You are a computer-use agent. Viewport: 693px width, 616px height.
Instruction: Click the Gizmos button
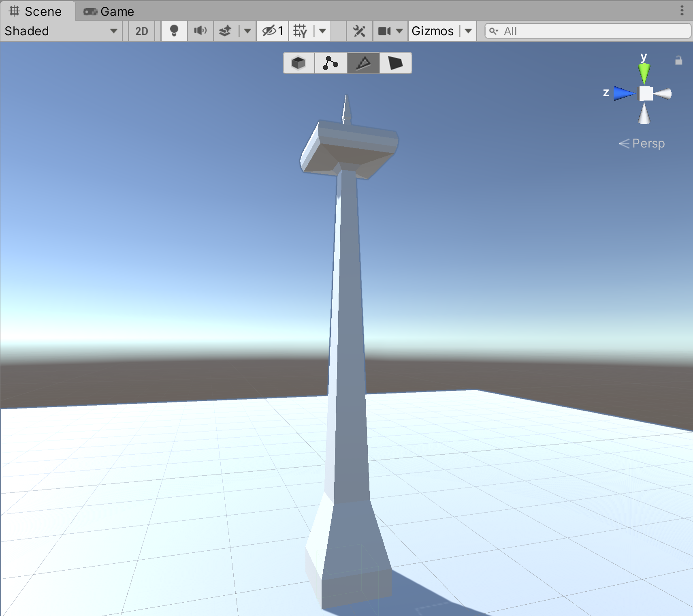433,31
